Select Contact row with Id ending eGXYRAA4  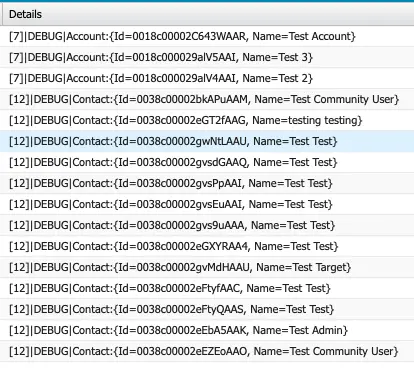pyautogui.click(x=207, y=246)
